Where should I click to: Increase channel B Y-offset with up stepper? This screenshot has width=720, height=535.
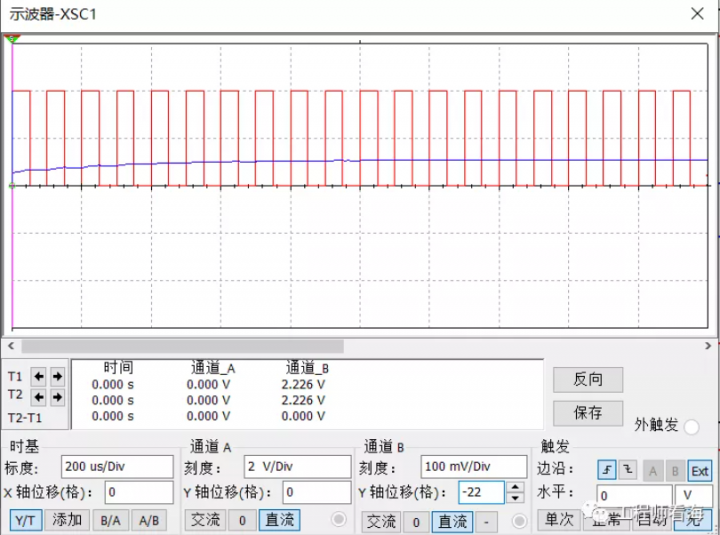point(516,487)
